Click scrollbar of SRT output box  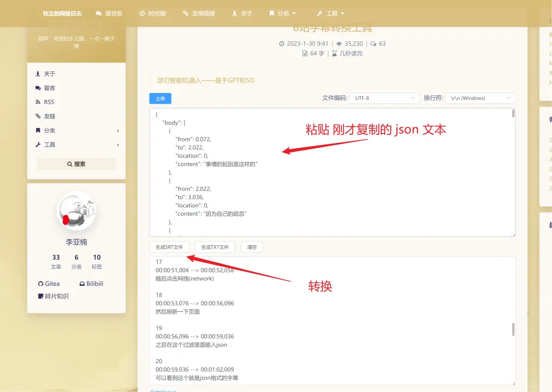(513, 330)
